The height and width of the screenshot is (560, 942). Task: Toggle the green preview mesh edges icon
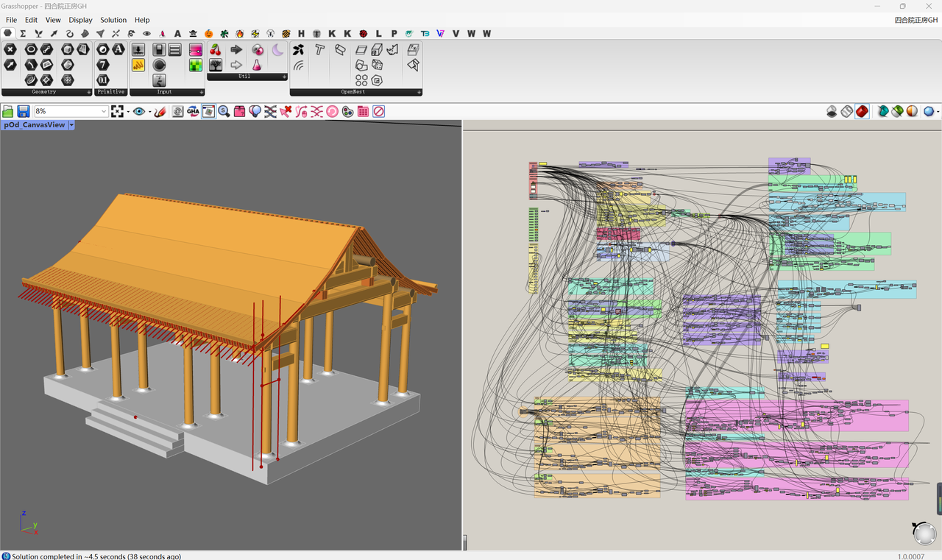[x=897, y=111]
